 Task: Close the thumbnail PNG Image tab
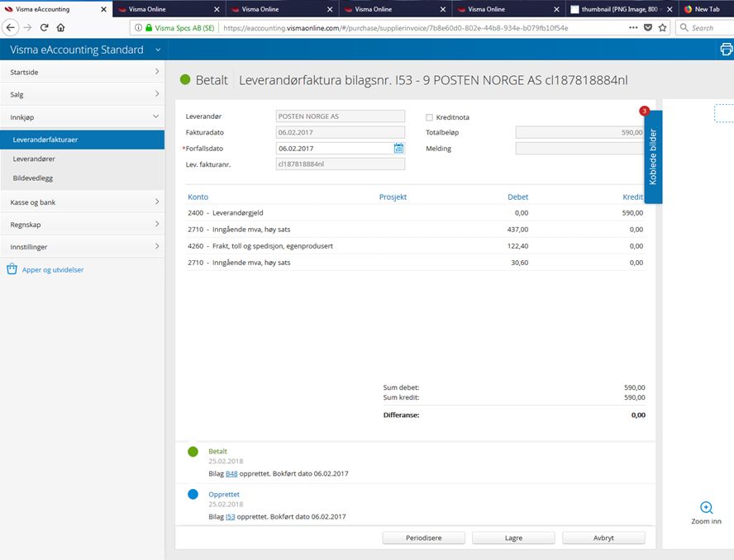670,9
